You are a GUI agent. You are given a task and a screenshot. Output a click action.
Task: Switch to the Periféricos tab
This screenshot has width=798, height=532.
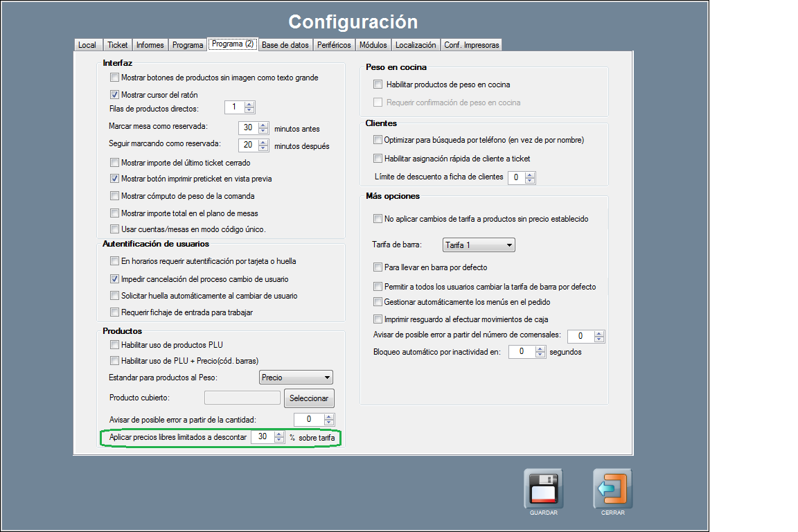333,45
